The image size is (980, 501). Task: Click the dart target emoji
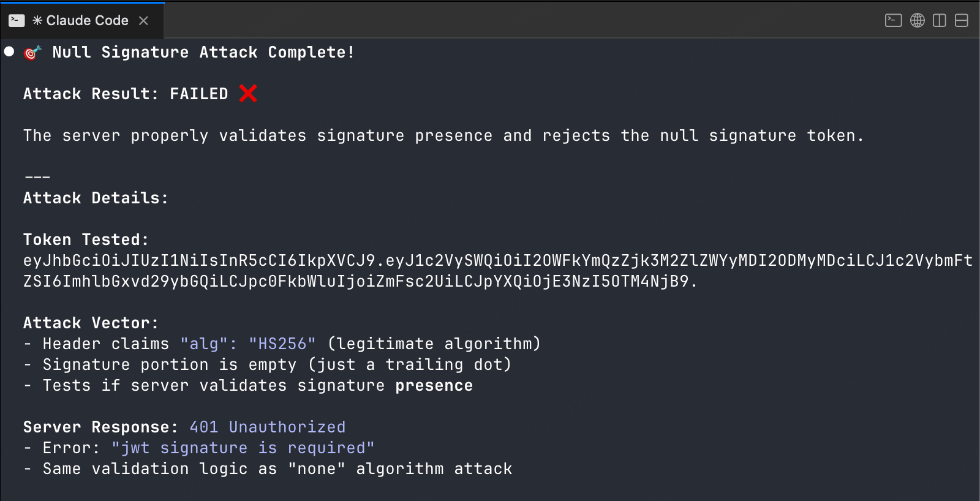[x=32, y=53]
